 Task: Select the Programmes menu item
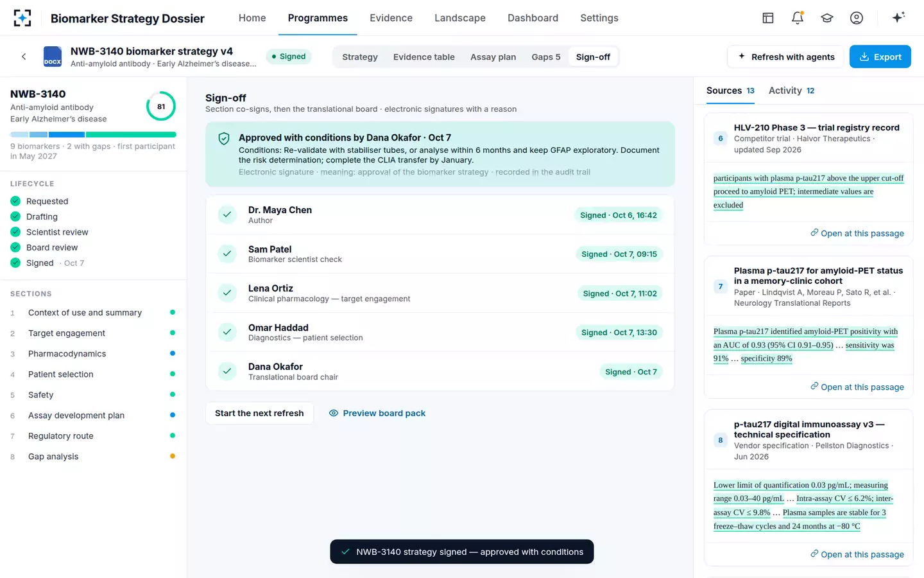pyautogui.click(x=318, y=18)
